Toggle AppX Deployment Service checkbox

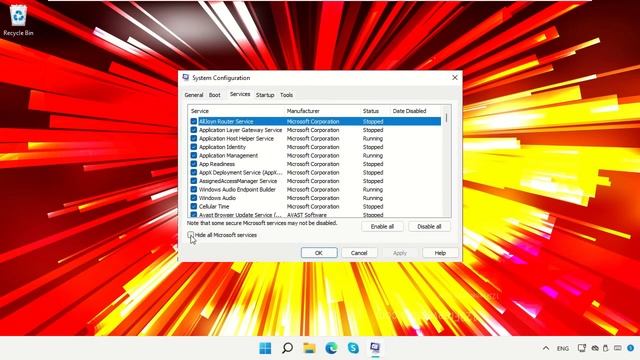click(x=193, y=172)
